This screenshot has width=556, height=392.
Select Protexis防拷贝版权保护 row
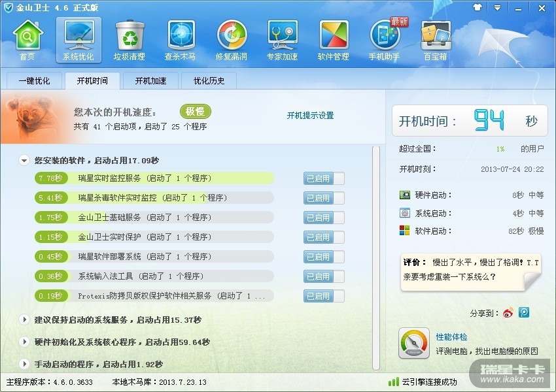click(x=154, y=296)
